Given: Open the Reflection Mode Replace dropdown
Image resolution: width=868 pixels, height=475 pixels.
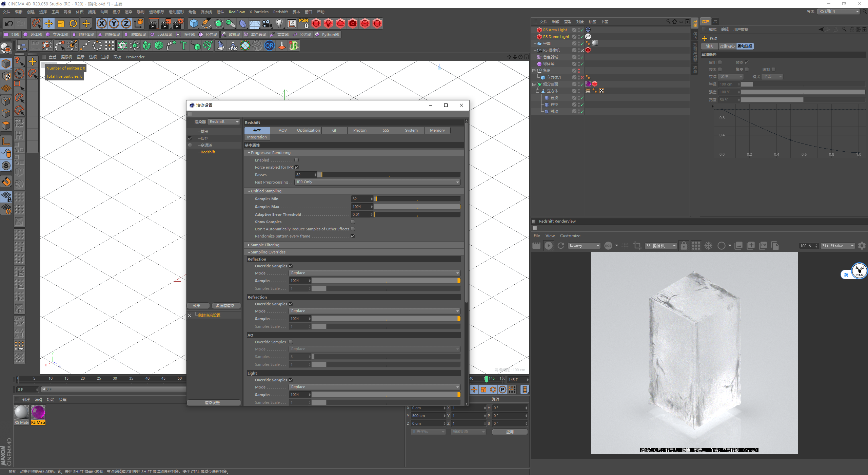Looking at the screenshot, I should pos(375,272).
